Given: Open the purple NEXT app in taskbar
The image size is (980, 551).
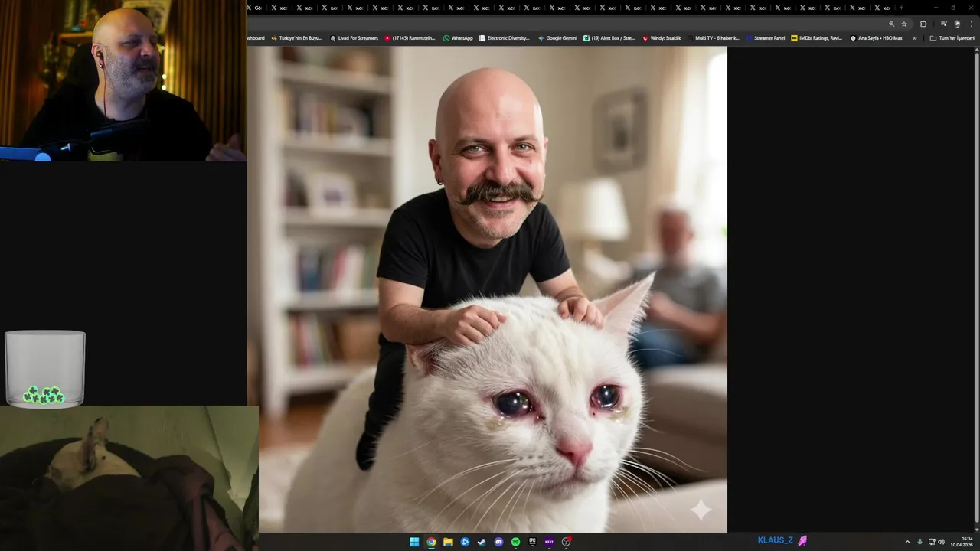Looking at the screenshot, I should [x=549, y=542].
